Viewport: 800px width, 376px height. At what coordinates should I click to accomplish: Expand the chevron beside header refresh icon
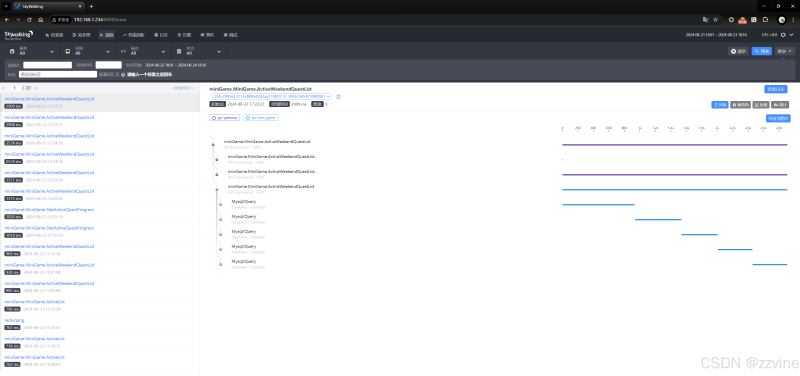pos(792,35)
